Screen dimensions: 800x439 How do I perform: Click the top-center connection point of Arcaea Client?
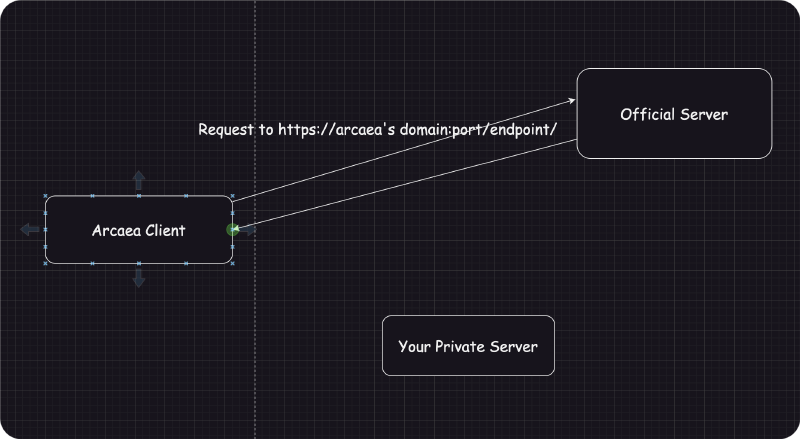point(139,196)
